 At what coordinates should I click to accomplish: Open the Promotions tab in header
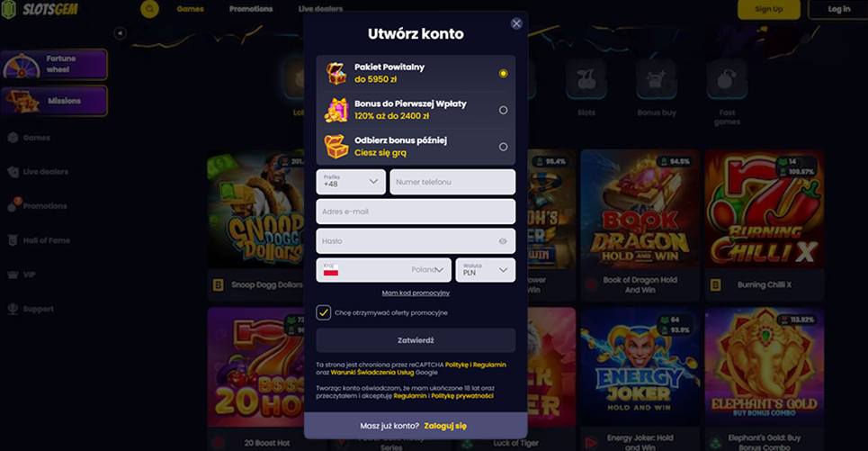point(251,9)
